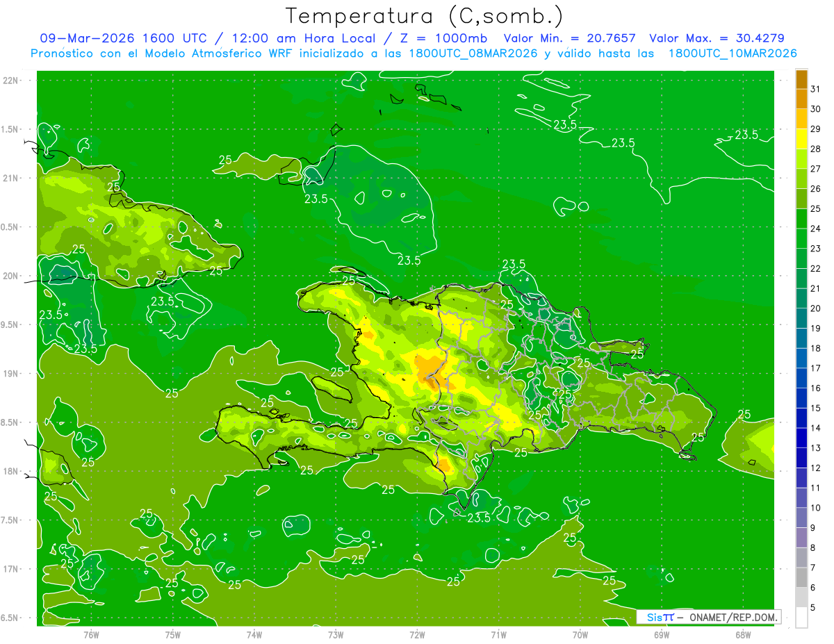Click the "10" color scale value
Viewport: 834px width, 644px height.
[x=816, y=508]
